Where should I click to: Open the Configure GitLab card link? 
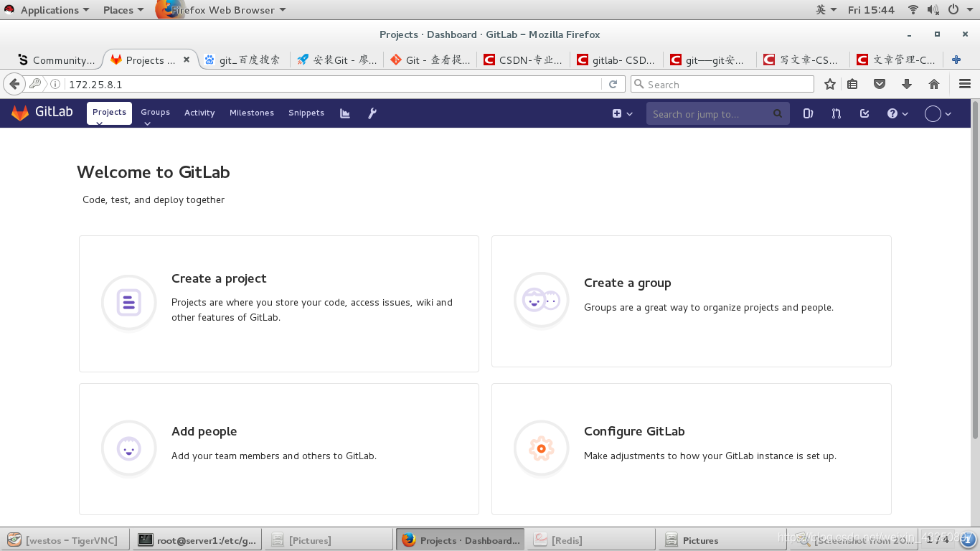pos(692,449)
